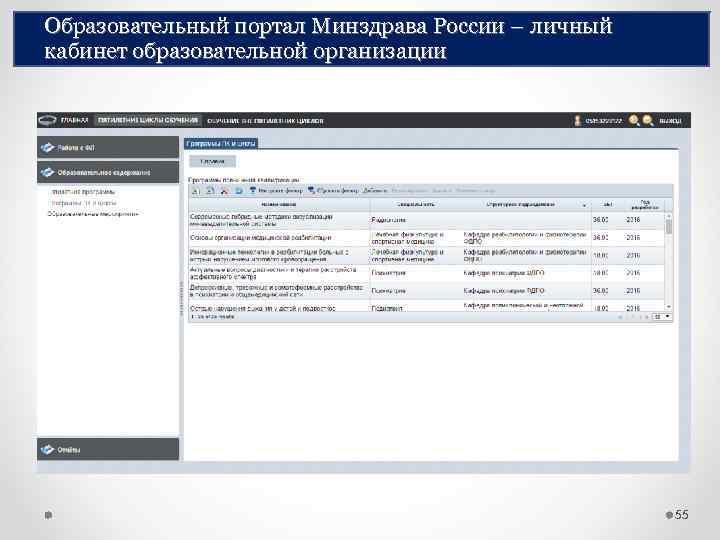Open ОБУЧЕНИЕ ВНЕ ПЯТИЛЕТНИХ ЦИКЛОВ menu item

coord(265,121)
